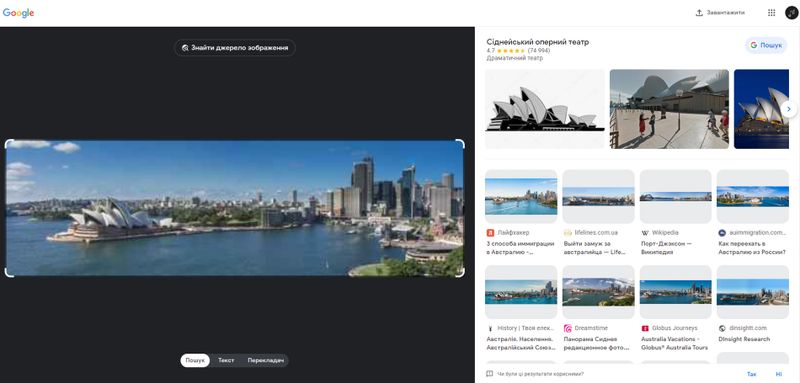Answer Так to results helpful question
800x383 pixels.
click(752, 374)
